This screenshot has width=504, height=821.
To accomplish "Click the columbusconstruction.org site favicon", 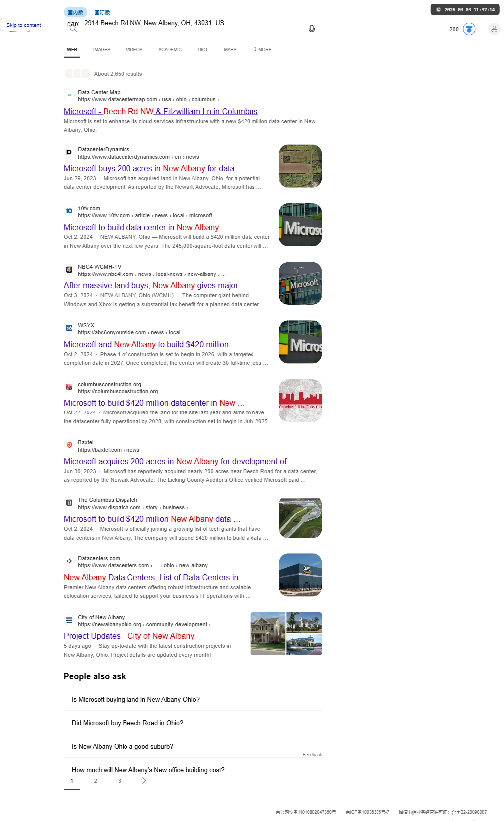I will click(x=69, y=387).
